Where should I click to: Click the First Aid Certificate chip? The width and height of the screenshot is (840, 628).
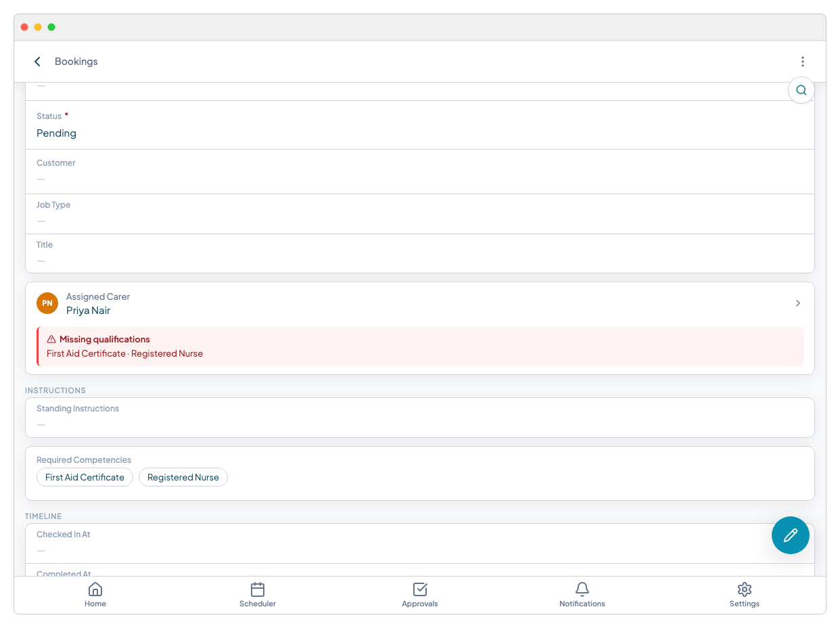coord(85,477)
